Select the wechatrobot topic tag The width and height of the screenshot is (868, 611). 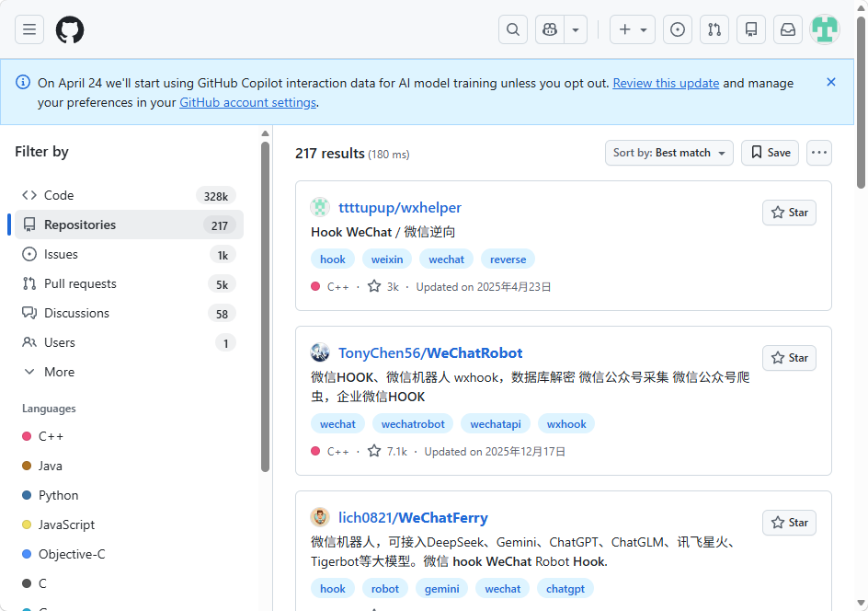point(413,424)
